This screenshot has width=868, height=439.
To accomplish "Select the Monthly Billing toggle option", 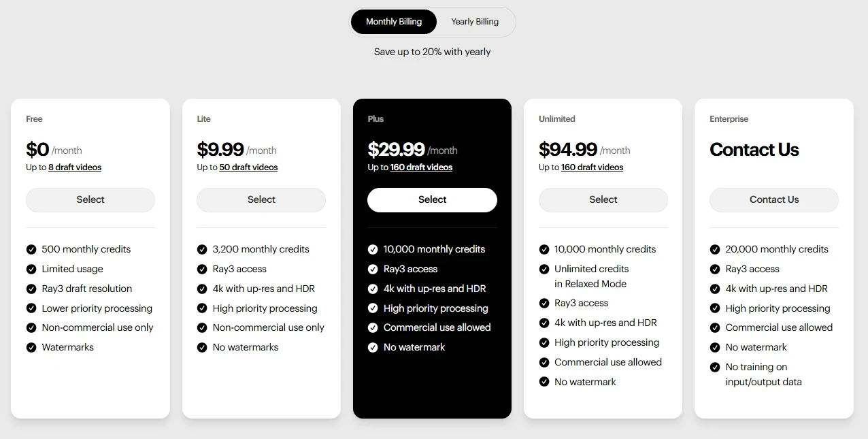I will click(x=394, y=22).
